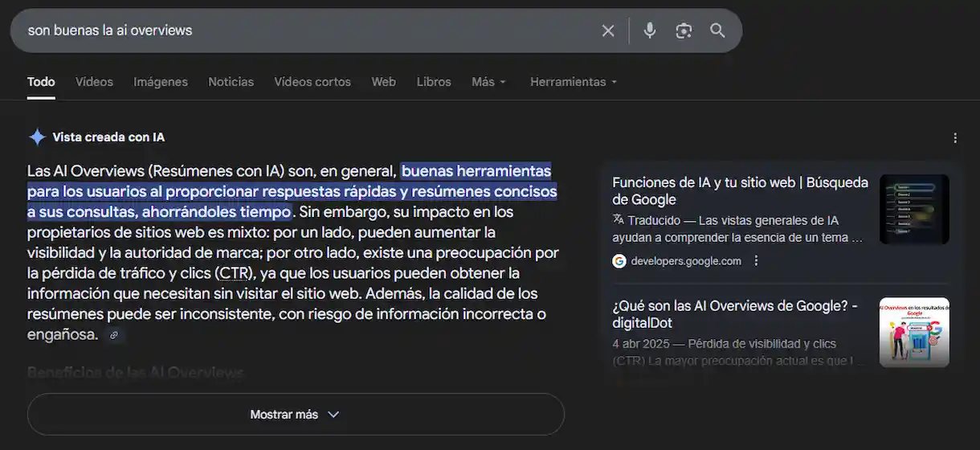Expand the overview with Mostrar más
Viewport: 980px width, 450px height.
point(296,415)
